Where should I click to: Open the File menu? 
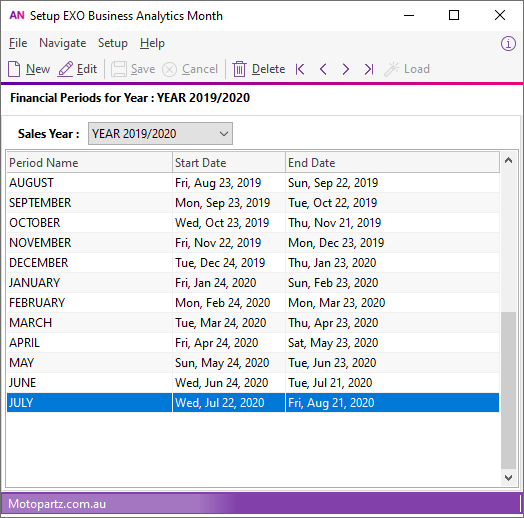pos(18,43)
